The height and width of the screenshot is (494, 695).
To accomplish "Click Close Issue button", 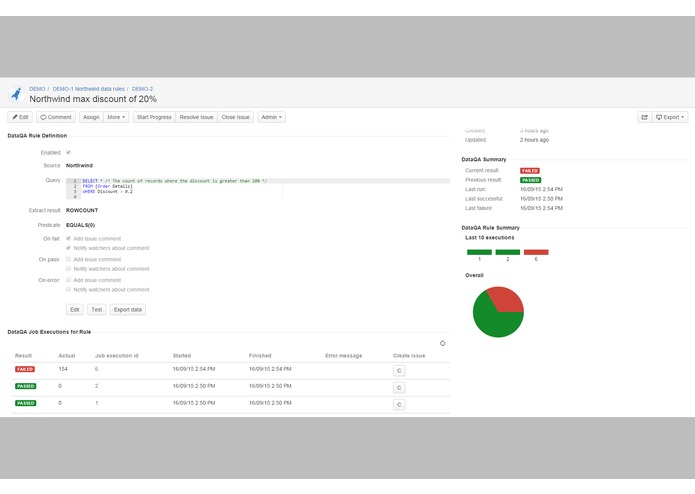I will click(x=235, y=117).
